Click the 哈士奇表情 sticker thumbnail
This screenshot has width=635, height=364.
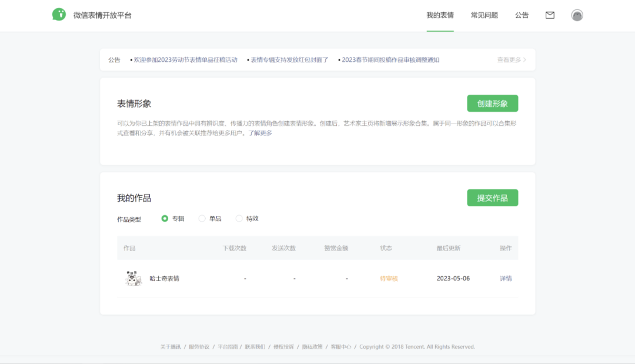(x=133, y=278)
